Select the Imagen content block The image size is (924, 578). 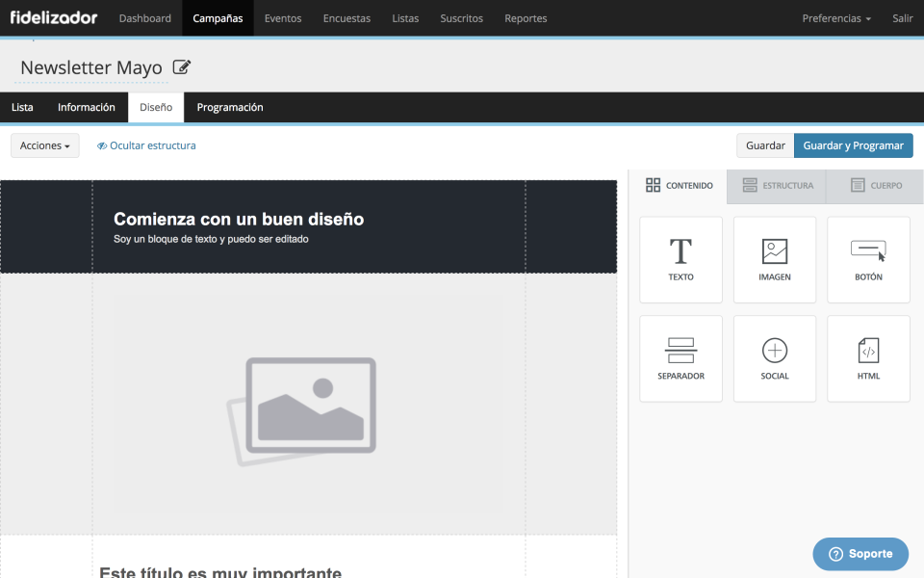point(774,259)
